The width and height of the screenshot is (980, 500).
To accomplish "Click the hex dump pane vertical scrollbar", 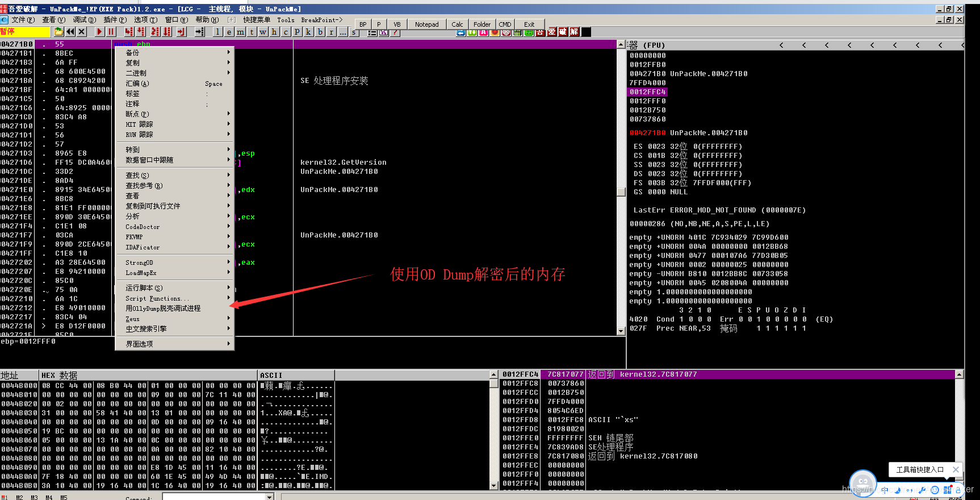I will (493, 430).
